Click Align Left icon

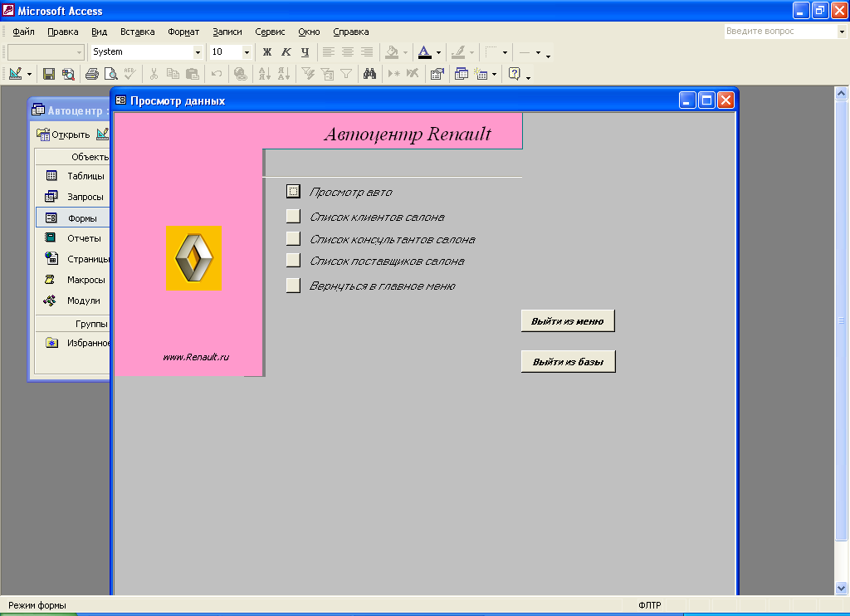coord(329,52)
